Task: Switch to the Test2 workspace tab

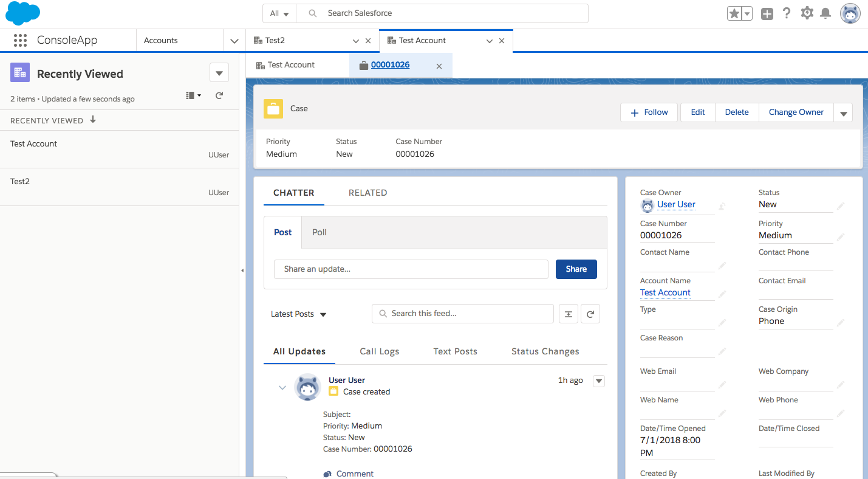Action: coord(275,41)
